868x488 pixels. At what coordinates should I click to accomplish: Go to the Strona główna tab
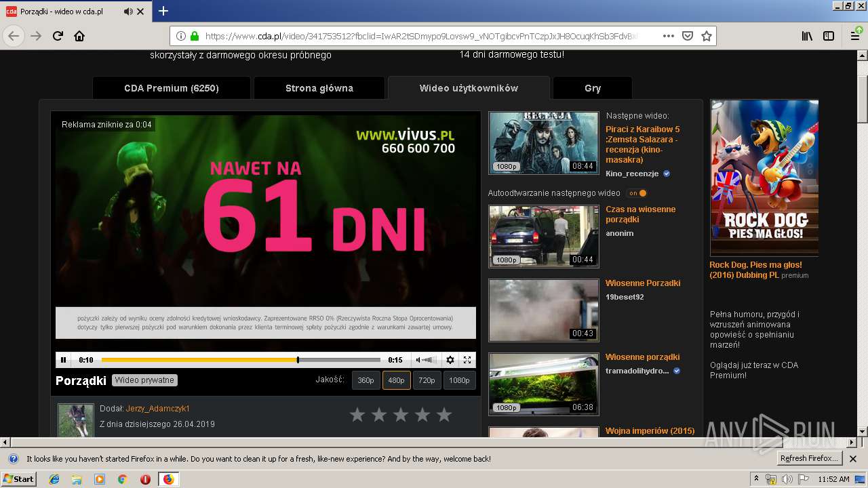(319, 88)
